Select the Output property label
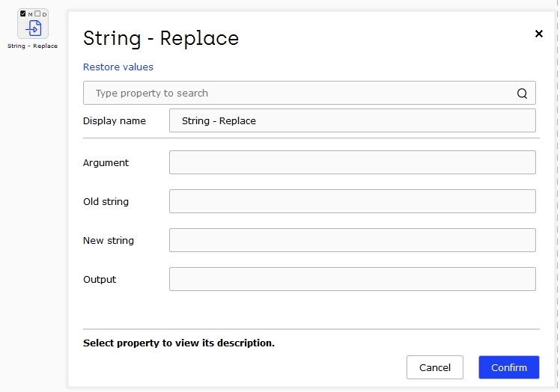The image size is (560, 392). coord(100,280)
